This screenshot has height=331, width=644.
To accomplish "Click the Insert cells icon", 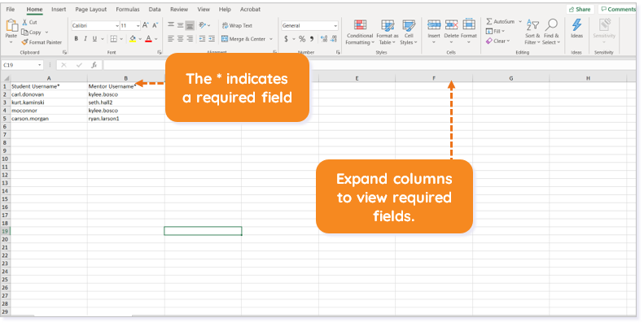I will [x=434, y=24].
